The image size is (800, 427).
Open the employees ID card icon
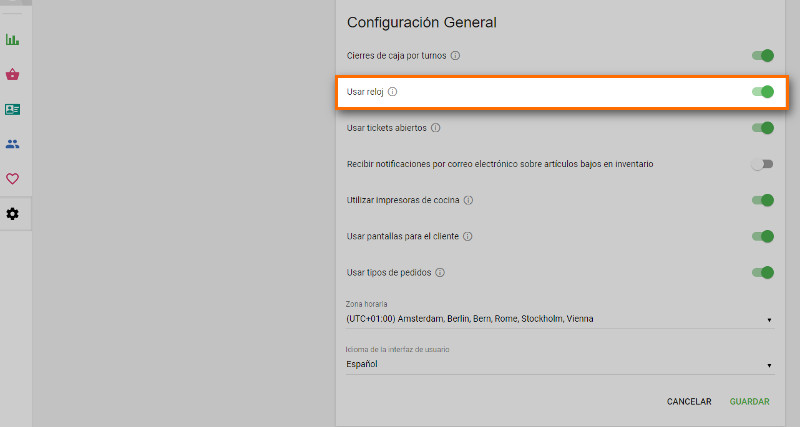coord(12,109)
